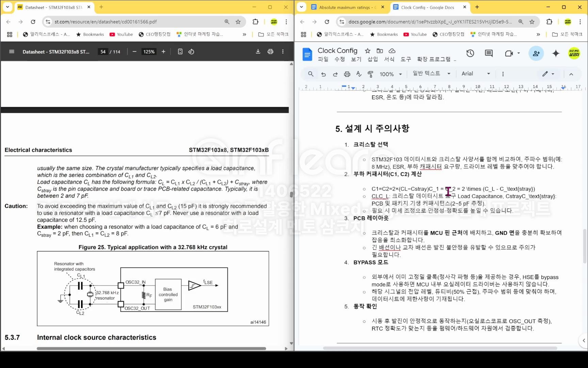Screen dimensions: 588x368
Task: Edit the PDF page number field showing 54
Action: click(x=103, y=51)
